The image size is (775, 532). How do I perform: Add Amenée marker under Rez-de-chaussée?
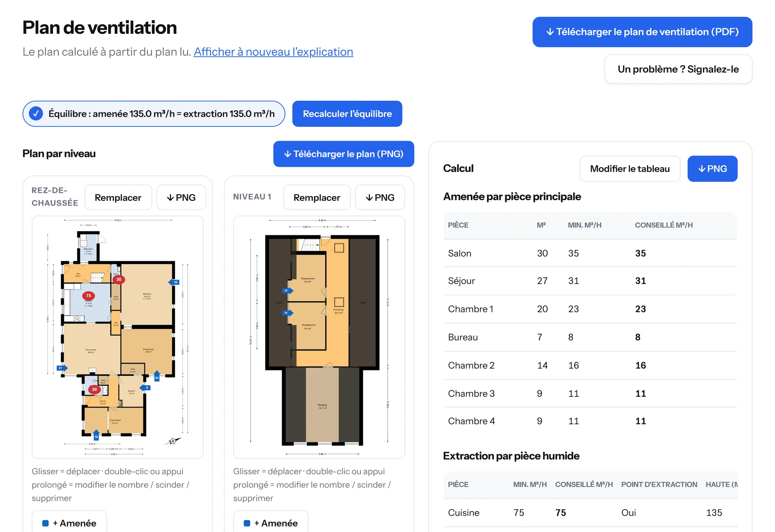(x=69, y=523)
